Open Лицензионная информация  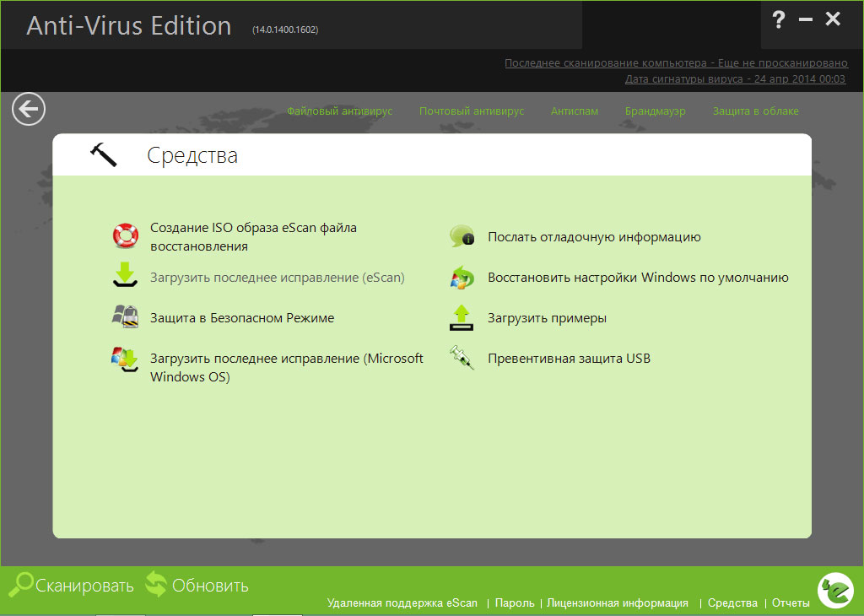point(617,602)
